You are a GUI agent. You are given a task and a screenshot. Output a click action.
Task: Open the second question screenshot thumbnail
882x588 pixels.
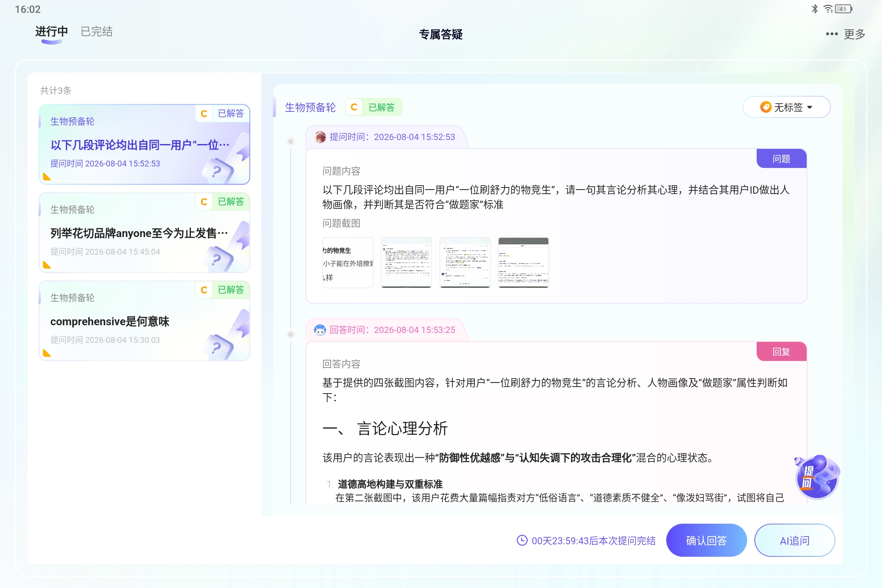pyautogui.click(x=406, y=262)
